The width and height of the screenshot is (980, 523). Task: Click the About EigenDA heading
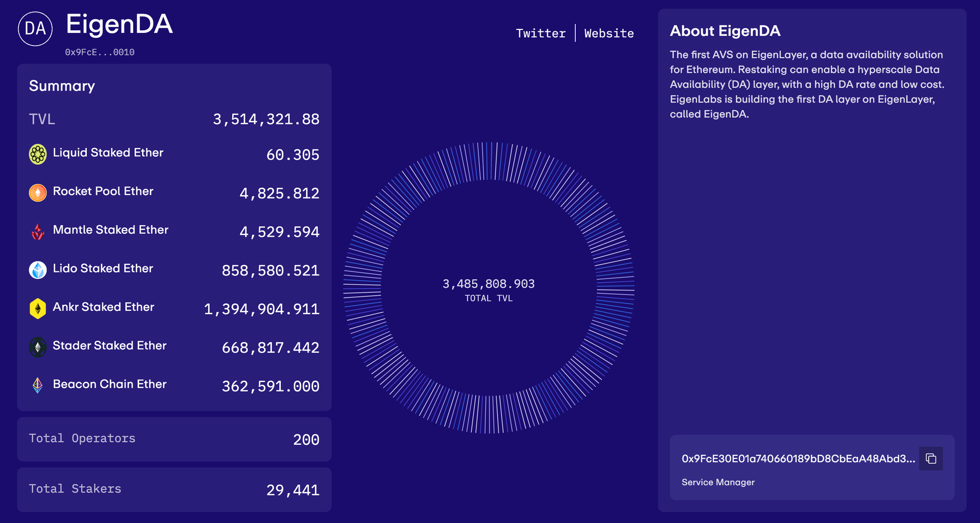[x=725, y=31]
